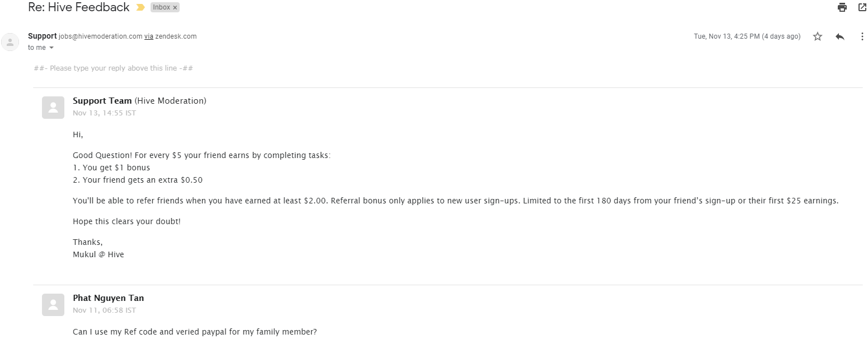The image size is (868, 348).
Task: Open email in new window
Action: [862, 7]
